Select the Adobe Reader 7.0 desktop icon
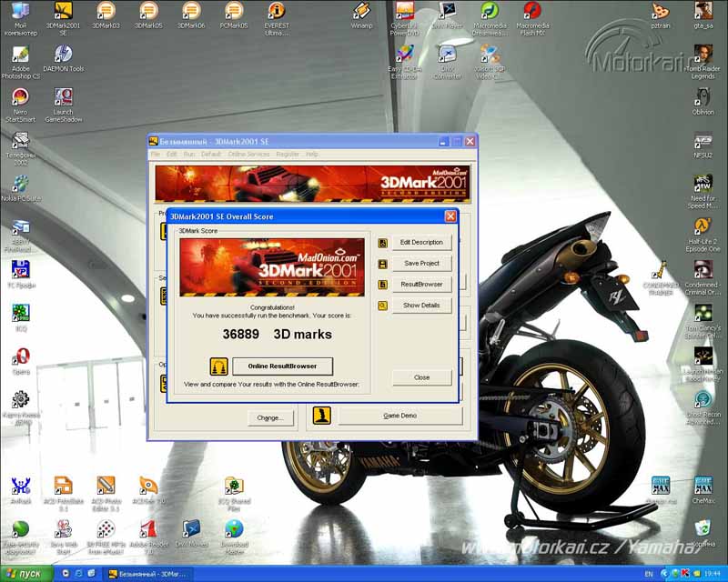 148,537
